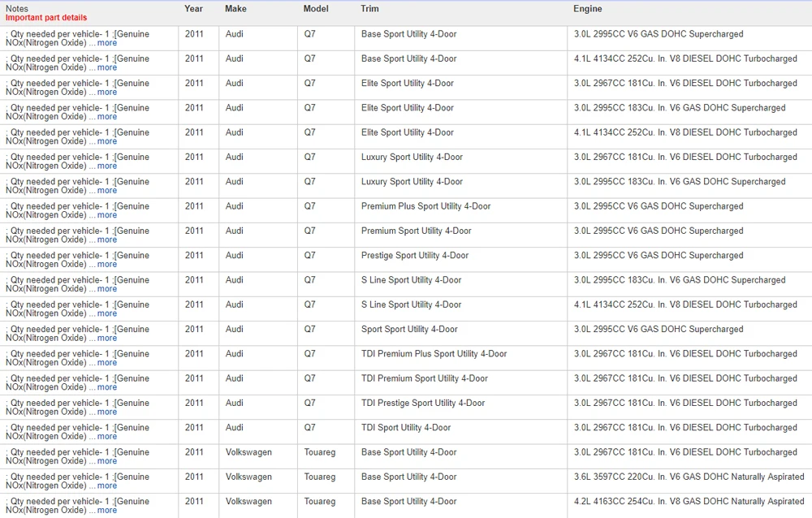
Task: Open 'more' link in Audi Q7 Base 4.1L diesel row
Action: (x=106, y=67)
